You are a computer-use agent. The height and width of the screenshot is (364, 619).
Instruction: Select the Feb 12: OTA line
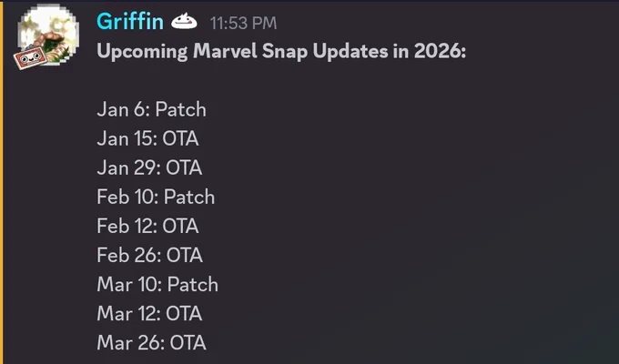click(147, 227)
